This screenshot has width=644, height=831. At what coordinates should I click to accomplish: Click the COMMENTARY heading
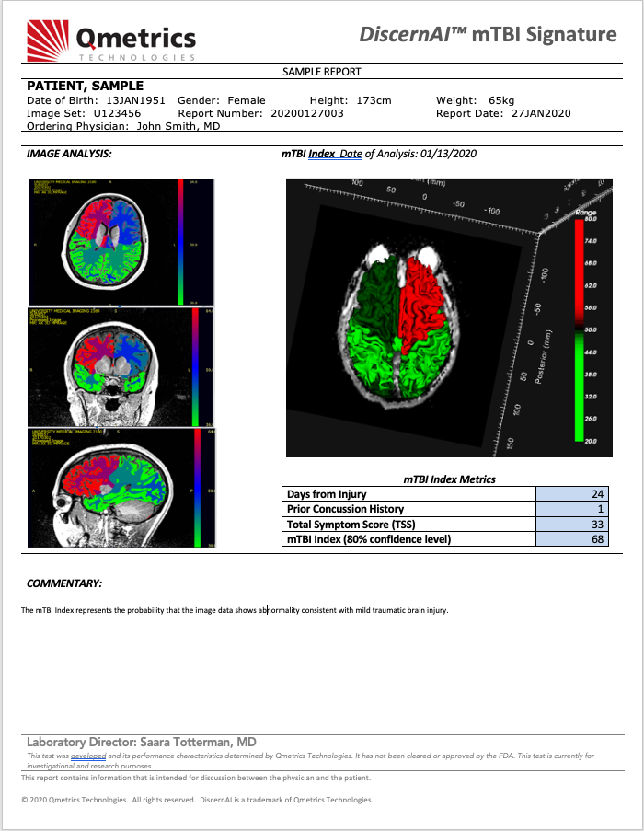64,583
